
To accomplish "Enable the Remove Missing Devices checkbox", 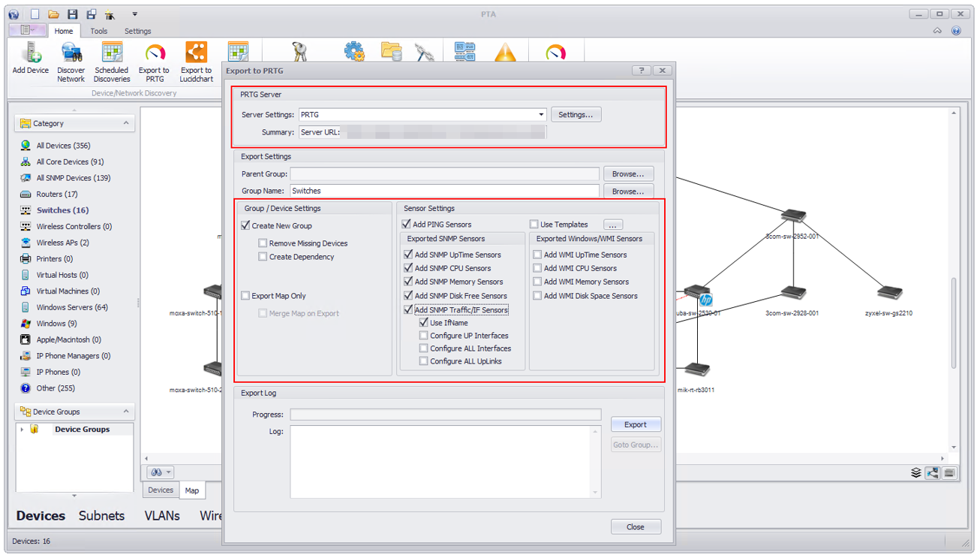I will (x=263, y=243).
